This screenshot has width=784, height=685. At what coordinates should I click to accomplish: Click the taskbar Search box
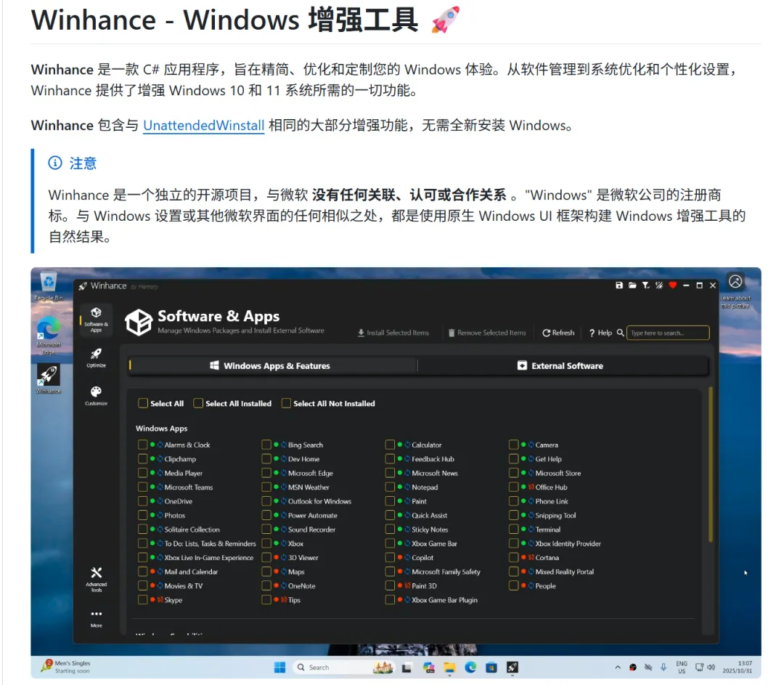pyautogui.click(x=345, y=668)
